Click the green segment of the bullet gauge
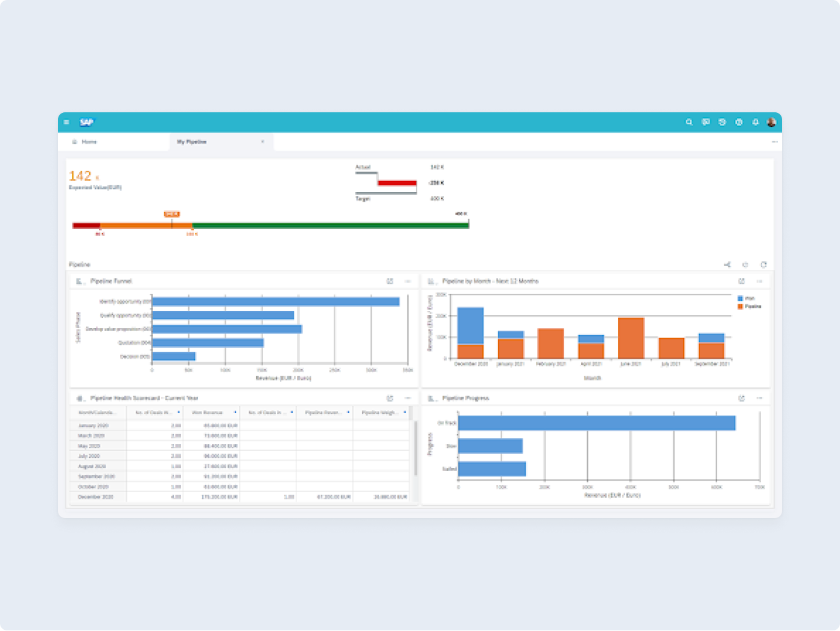 [x=331, y=225]
